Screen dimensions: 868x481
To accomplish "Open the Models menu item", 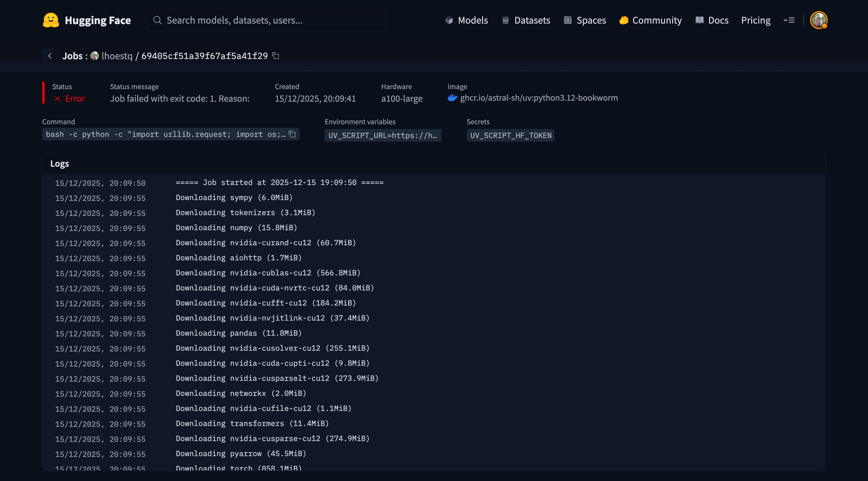I will (x=466, y=20).
